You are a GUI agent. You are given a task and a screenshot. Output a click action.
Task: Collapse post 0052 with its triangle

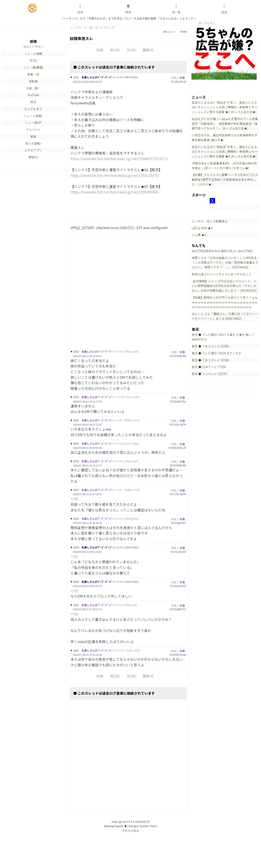71,352
